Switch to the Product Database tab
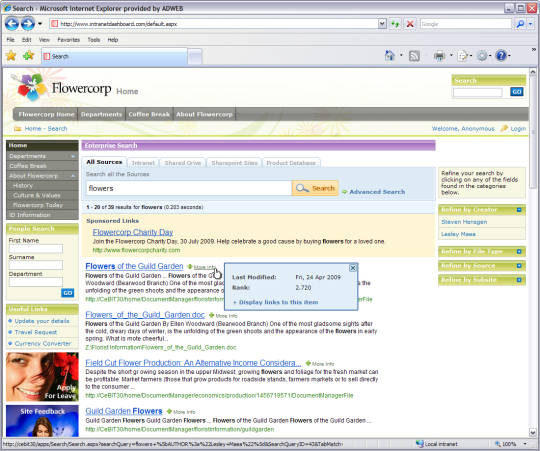This screenshot has height=451, width=540. (291, 163)
